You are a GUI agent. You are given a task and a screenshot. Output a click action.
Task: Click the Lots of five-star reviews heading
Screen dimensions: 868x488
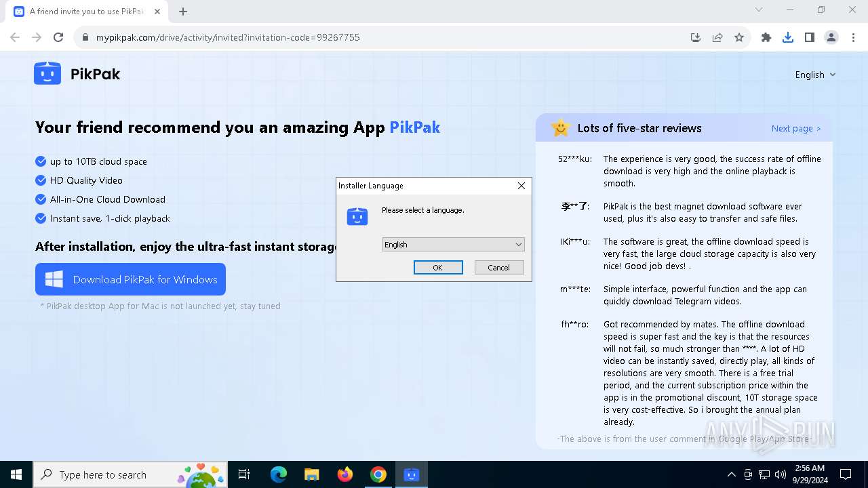coord(639,128)
